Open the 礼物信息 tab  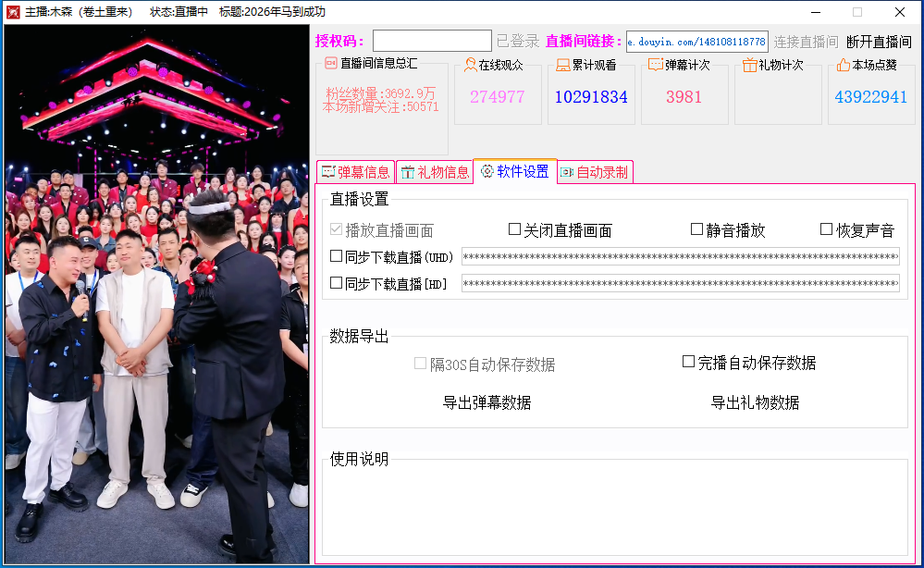tap(435, 172)
